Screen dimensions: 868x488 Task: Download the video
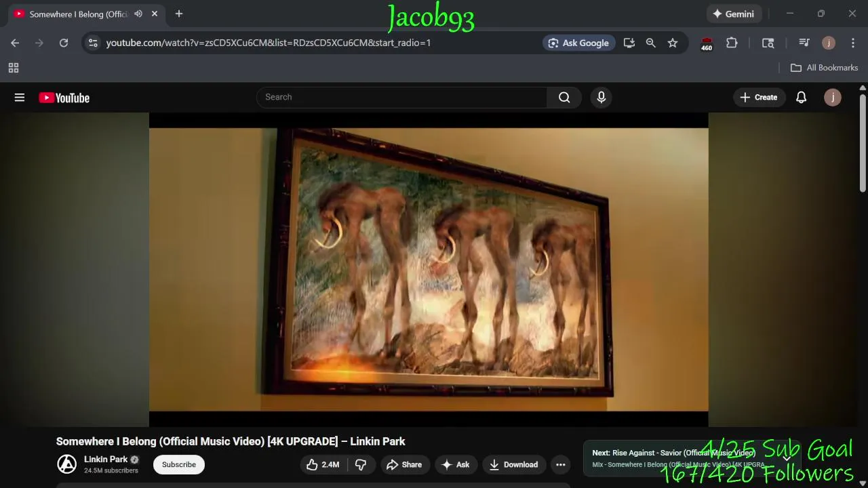(513, 464)
